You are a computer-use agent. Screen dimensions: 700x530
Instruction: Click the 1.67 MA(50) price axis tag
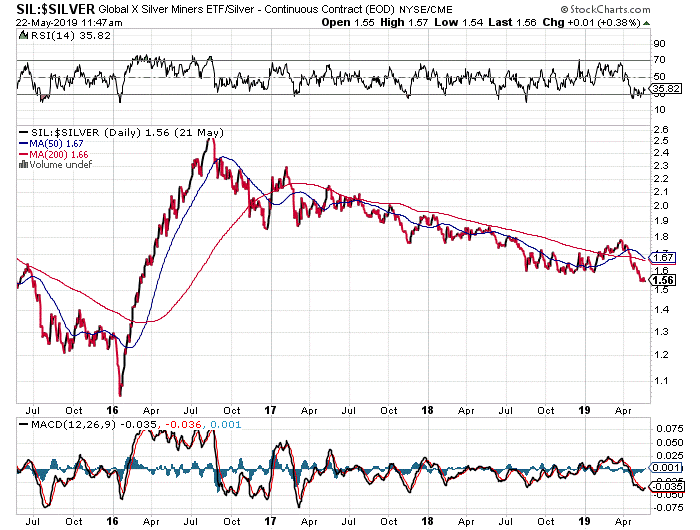(661, 257)
